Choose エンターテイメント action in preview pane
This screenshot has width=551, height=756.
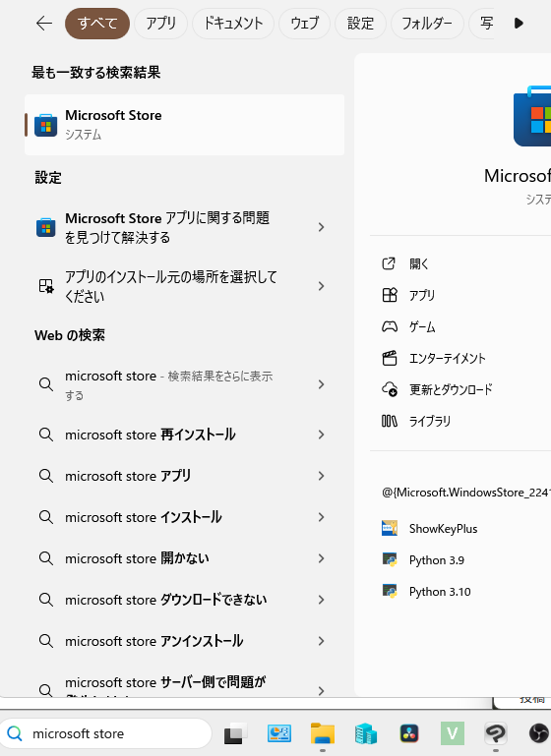pos(448,358)
